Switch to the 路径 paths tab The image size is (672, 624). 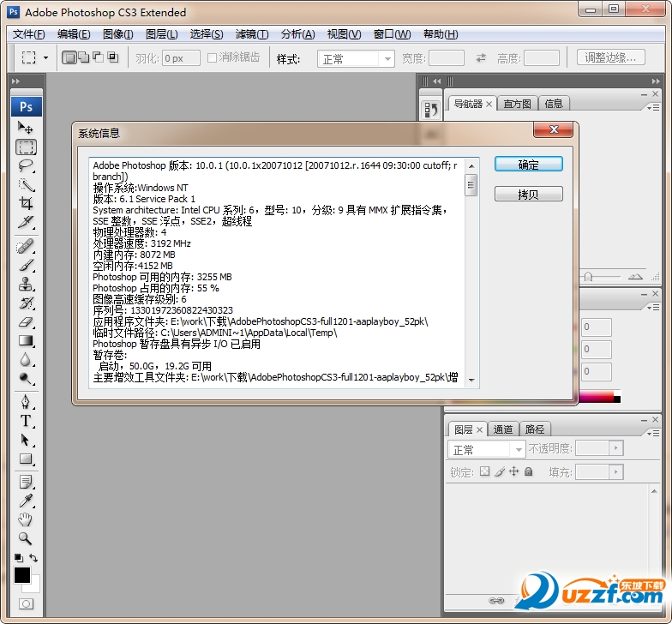click(535, 429)
